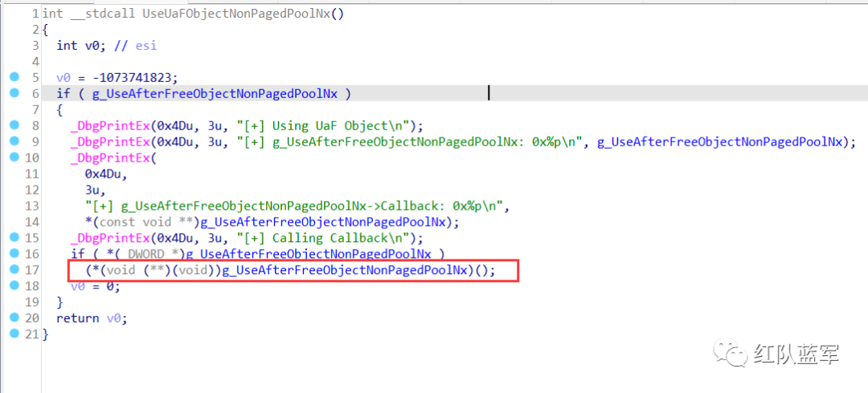Image resolution: width=868 pixels, height=393 pixels.
Task: Click the __stdcall keyword on line 1
Action: (103, 14)
